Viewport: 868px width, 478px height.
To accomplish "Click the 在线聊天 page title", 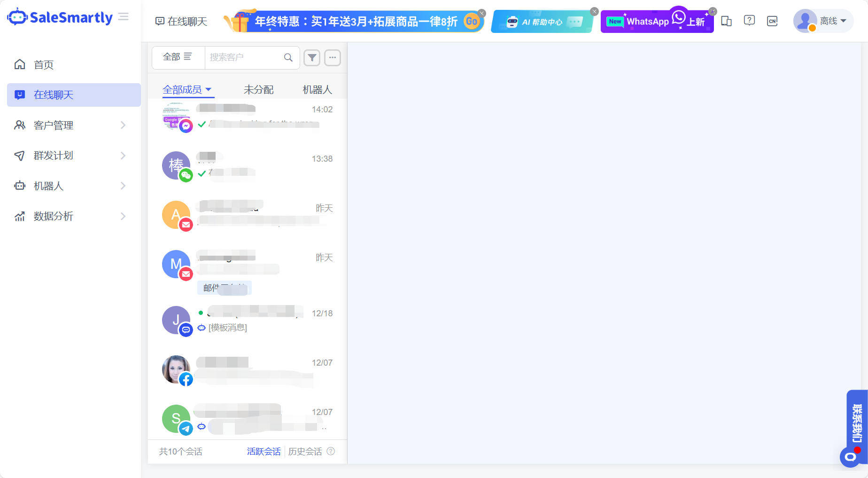I will (x=187, y=22).
